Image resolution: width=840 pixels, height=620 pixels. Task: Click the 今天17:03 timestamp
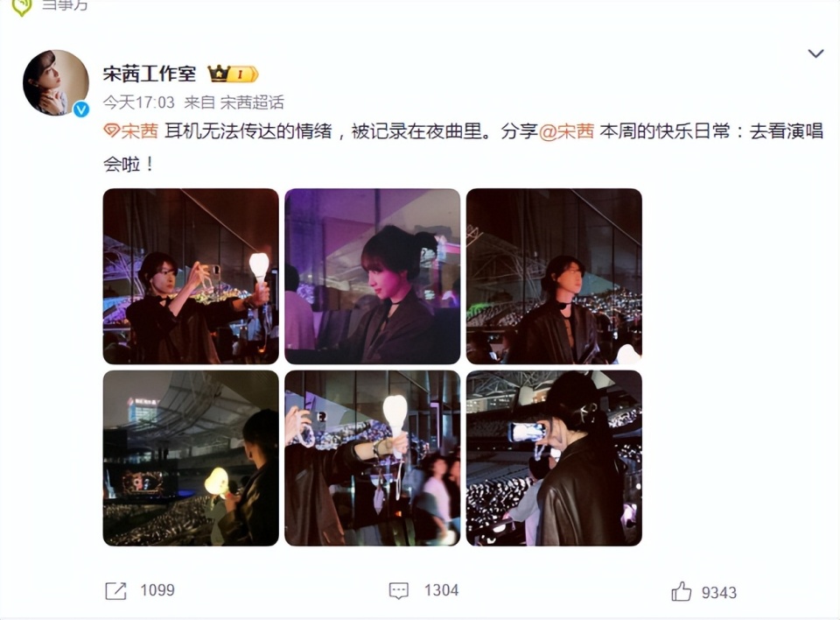[139, 102]
